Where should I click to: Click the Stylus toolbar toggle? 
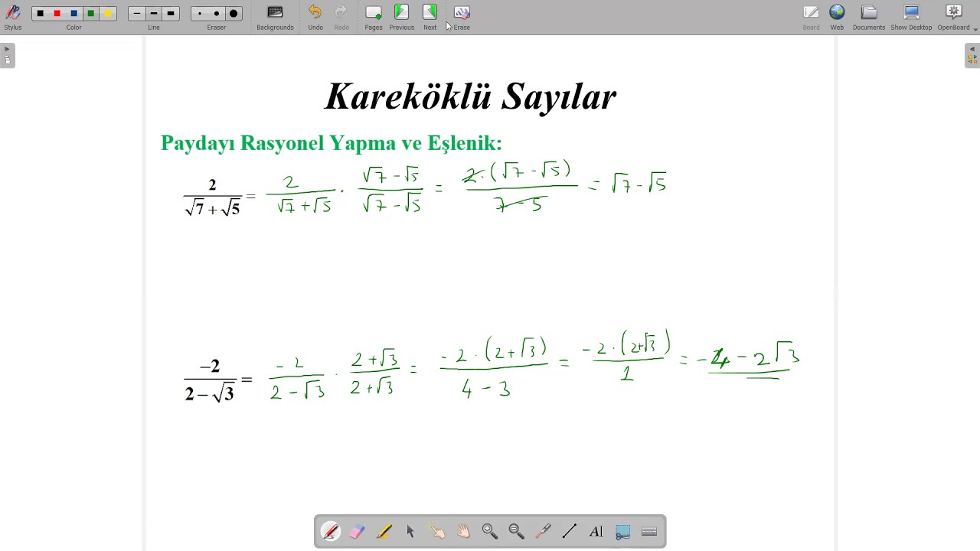(x=13, y=17)
